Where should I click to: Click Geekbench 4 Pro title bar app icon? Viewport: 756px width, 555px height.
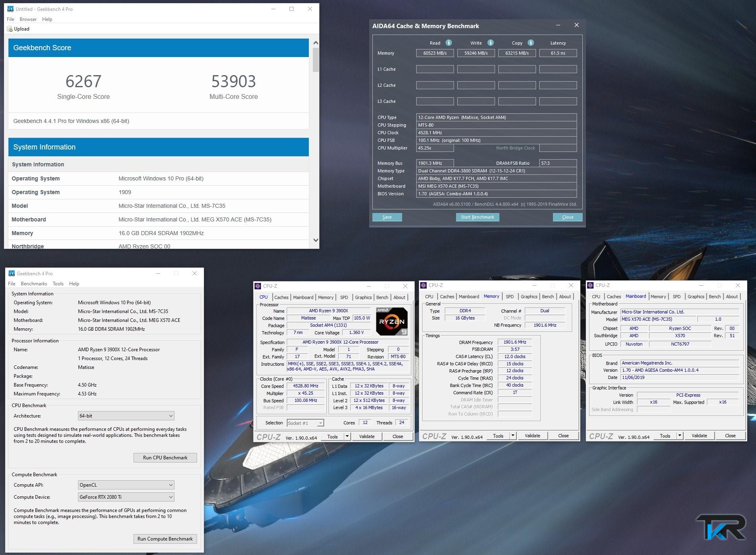click(12, 273)
